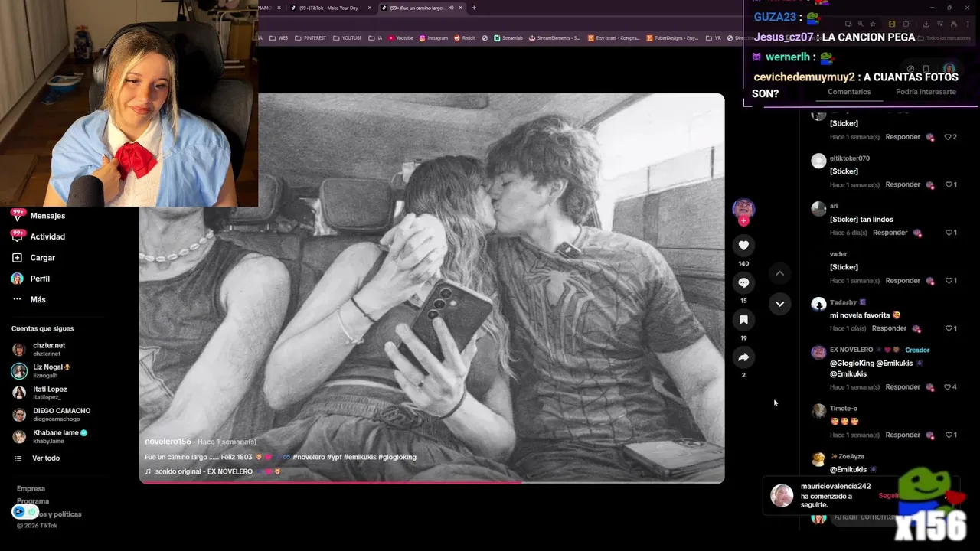The height and width of the screenshot is (551, 980).
Task: Open the YOUTUBE bookmarks folder
Action: click(348, 37)
